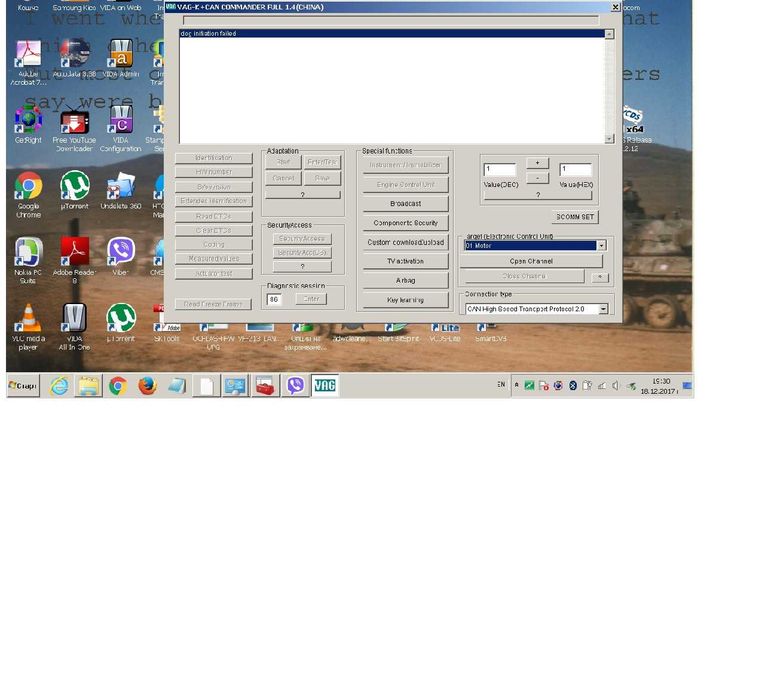
Task: Open Google Chrome desktop shortcut
Action: coord(28,195)
